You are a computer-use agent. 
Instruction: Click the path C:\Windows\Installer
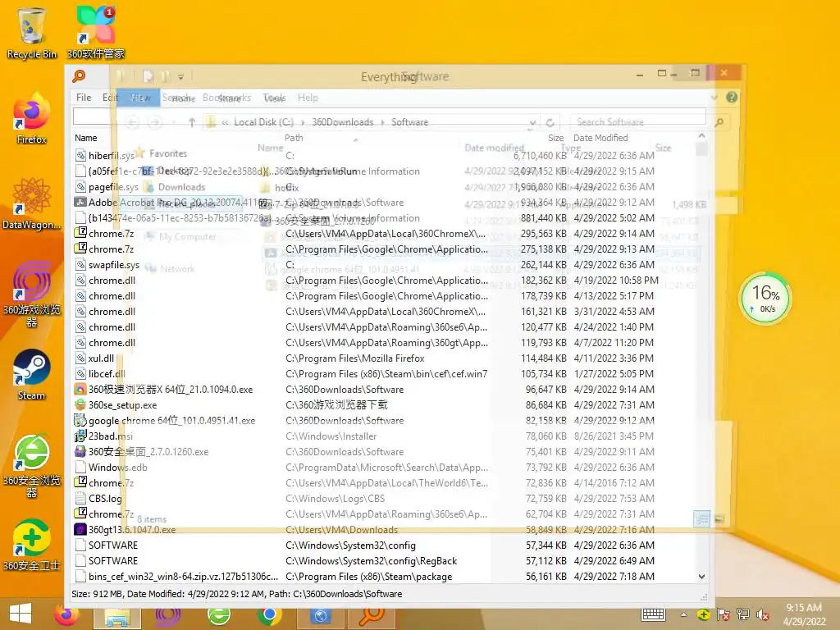pyautogui.click(x=331, y=436)
